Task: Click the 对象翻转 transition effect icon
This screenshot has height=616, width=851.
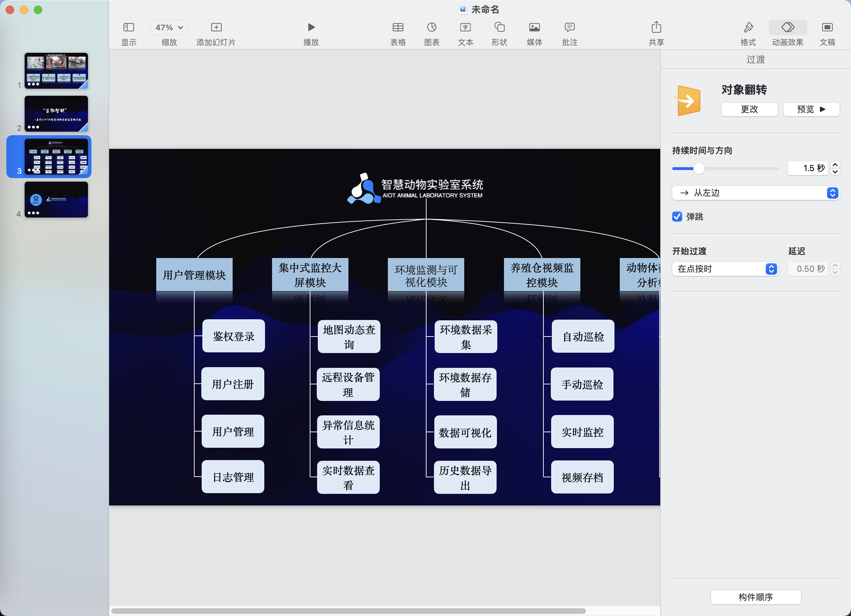Action: click(687, 101)
